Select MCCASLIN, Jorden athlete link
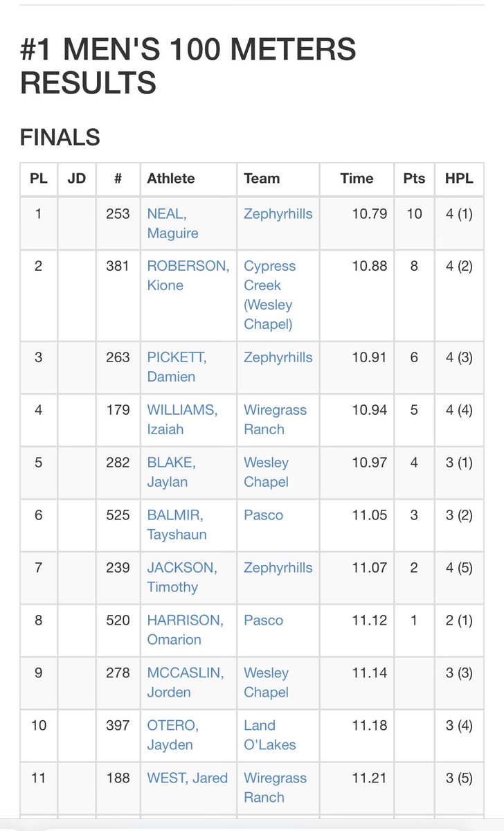This screenshot has height=831, width=504. coord(185,683)
